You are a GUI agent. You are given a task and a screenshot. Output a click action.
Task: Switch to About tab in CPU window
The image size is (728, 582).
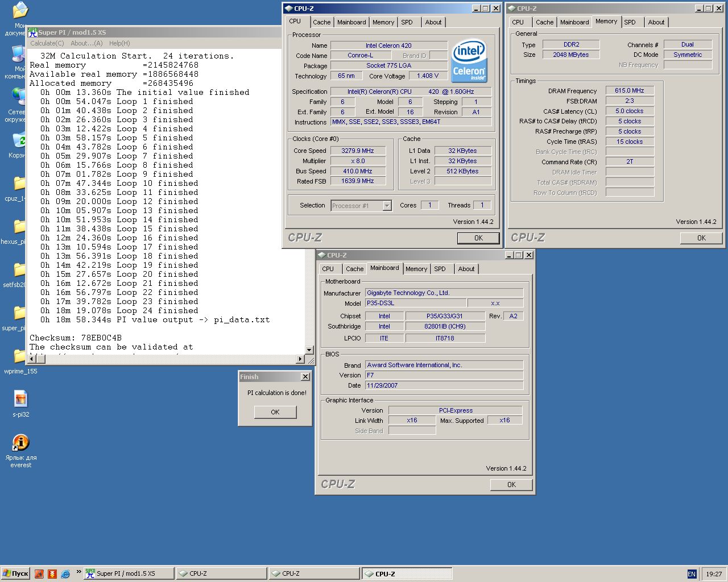(433, 22)
